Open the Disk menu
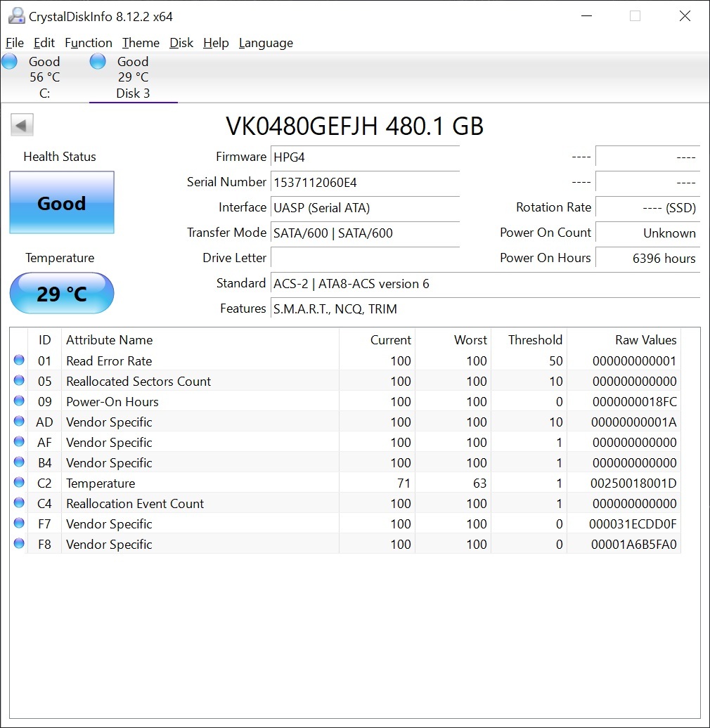The height and width of the screenshot is (728, 710). (181, 43)
